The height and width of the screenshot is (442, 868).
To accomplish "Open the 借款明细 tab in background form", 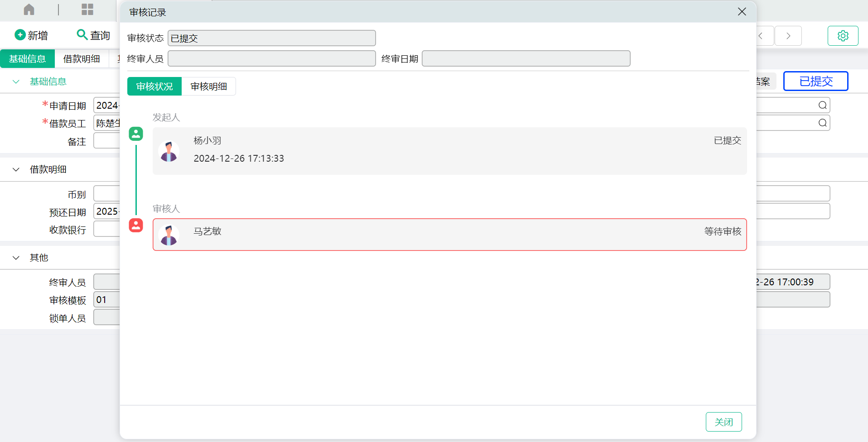I will pos(82,59).
